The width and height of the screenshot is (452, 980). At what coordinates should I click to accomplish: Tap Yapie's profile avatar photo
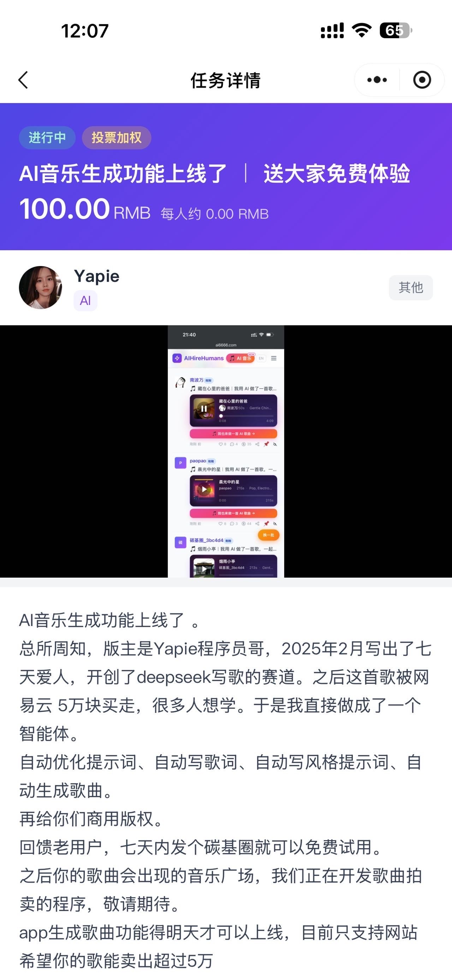pos(40,287)
